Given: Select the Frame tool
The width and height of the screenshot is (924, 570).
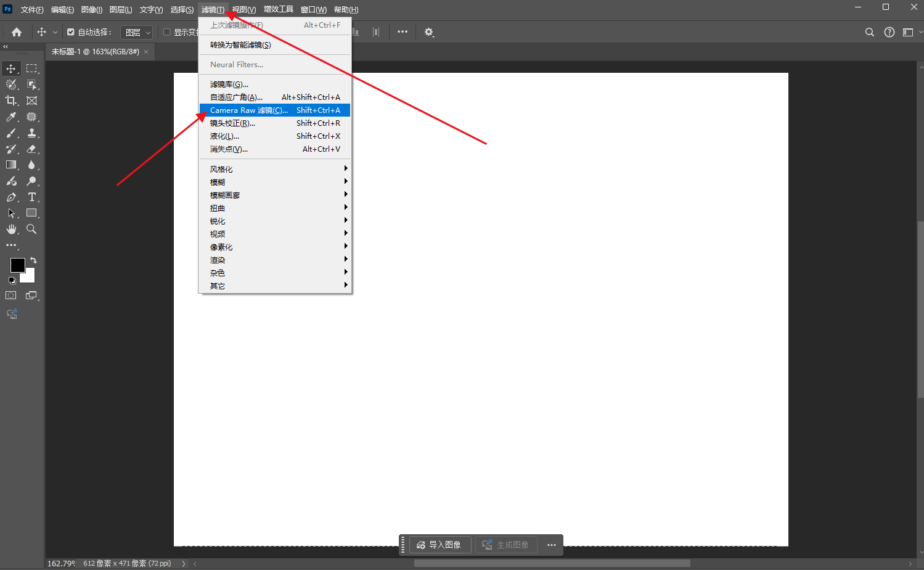Looking at the screenshot, I should (31, 101).
